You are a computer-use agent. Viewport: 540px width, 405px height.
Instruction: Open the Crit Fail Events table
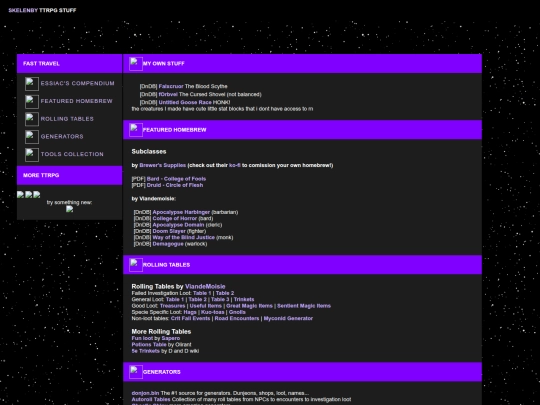pos(190,319)
